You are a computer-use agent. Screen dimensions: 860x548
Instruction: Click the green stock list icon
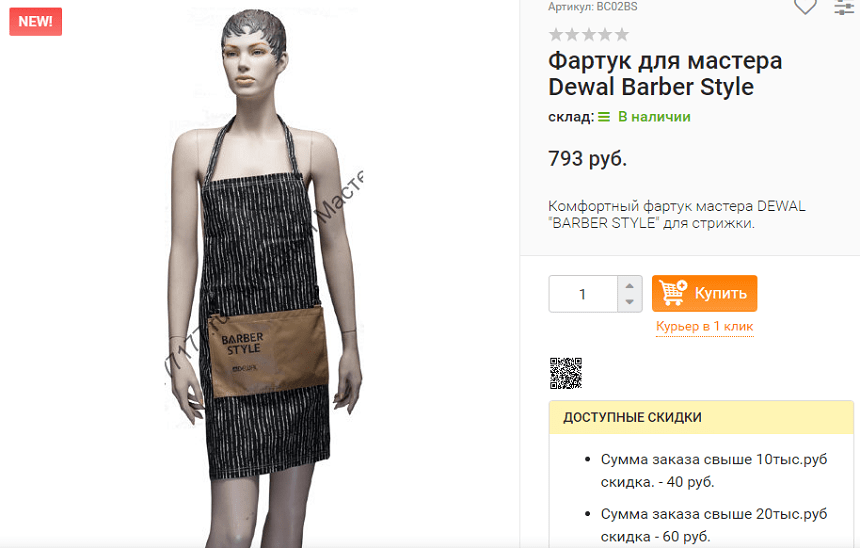point(603,117)
